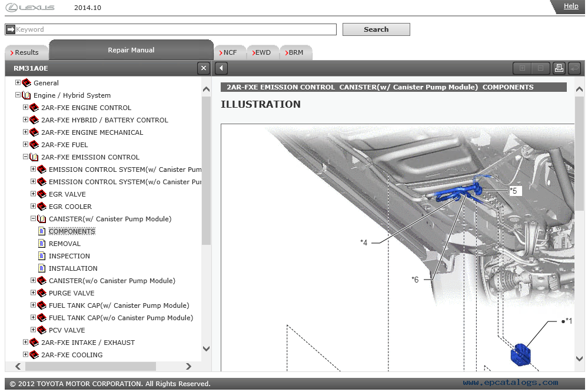Click the 2AR-FXE ENGINE MECHANICAL book icon
The width and height of the screenshot is (588, 392).
tap(34, 132)
